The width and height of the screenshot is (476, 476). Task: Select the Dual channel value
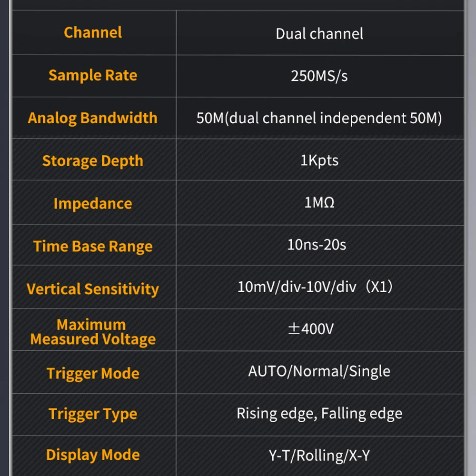coord(319,34)
